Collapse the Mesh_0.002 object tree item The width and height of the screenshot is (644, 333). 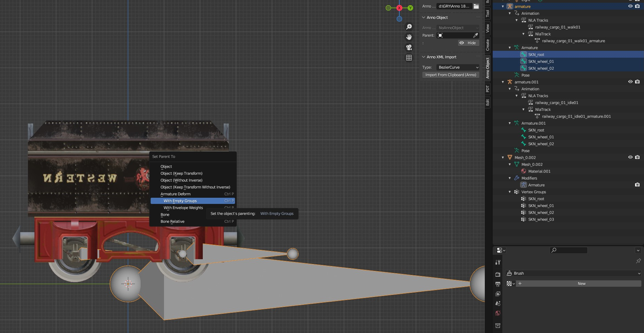[x=503, y=158]
